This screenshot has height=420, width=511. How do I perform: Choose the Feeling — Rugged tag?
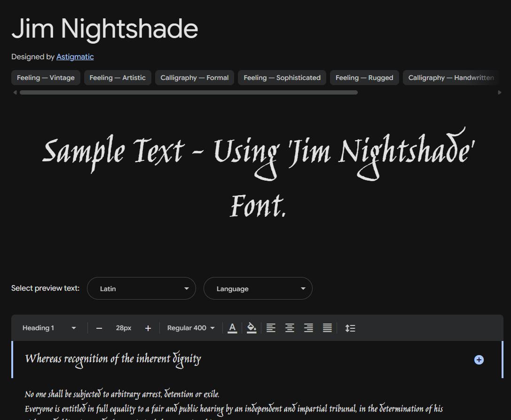pos(364,78)
